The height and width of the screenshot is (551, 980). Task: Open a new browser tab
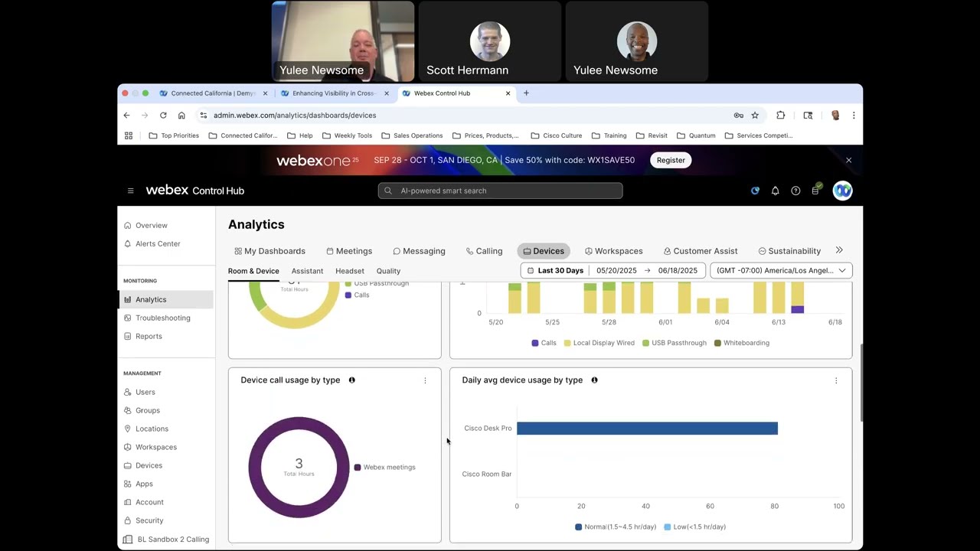click(526, 93)
